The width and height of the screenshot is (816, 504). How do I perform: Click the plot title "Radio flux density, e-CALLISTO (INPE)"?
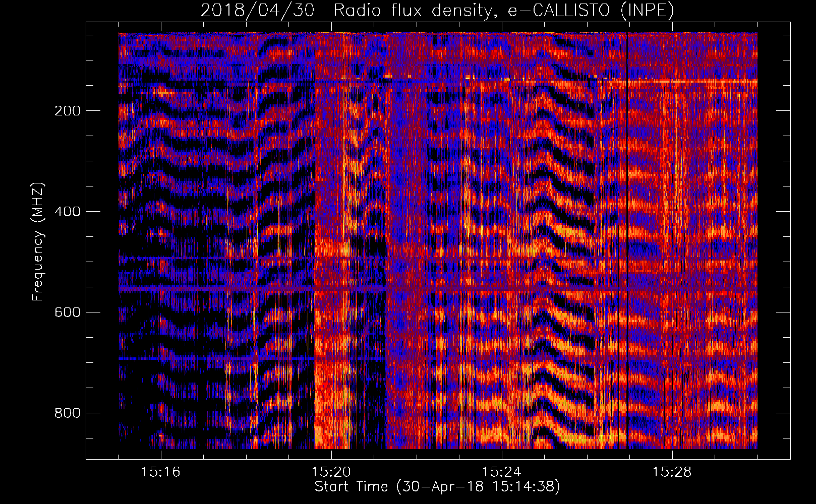click(x=504, y=11)
